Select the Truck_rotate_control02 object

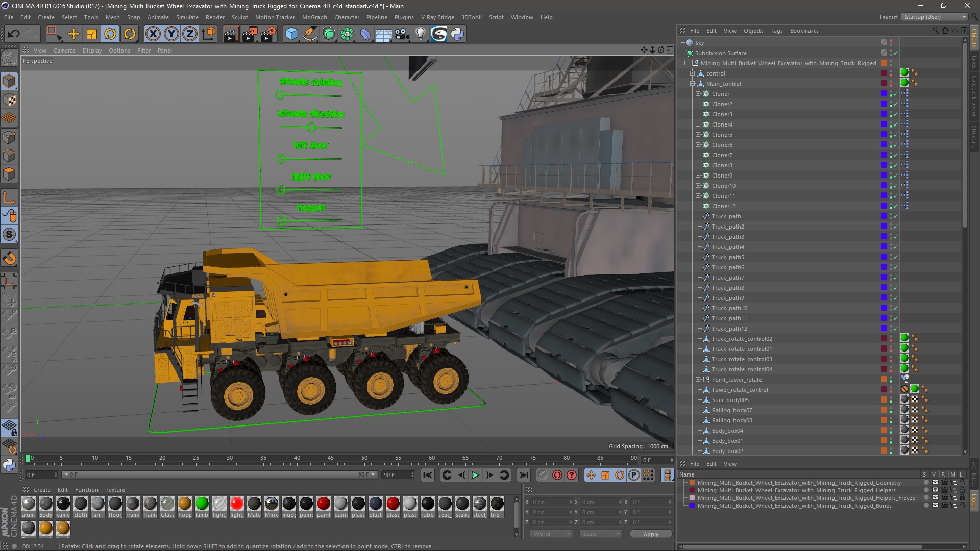[x=742, y=339]
